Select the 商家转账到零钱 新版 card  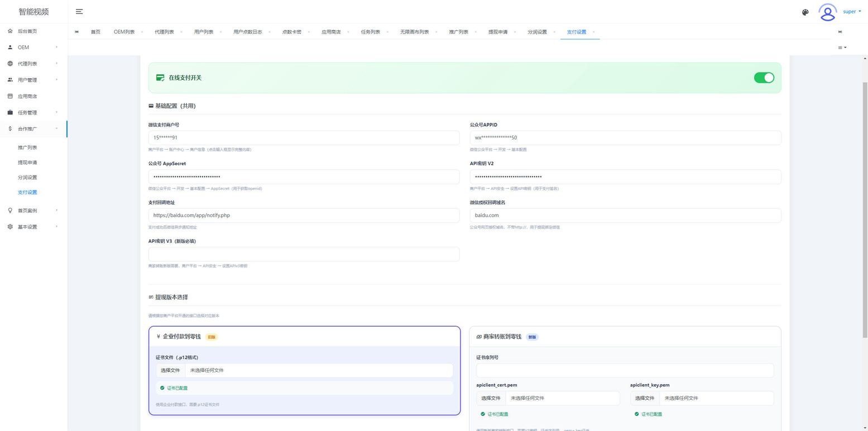(625, 379)
